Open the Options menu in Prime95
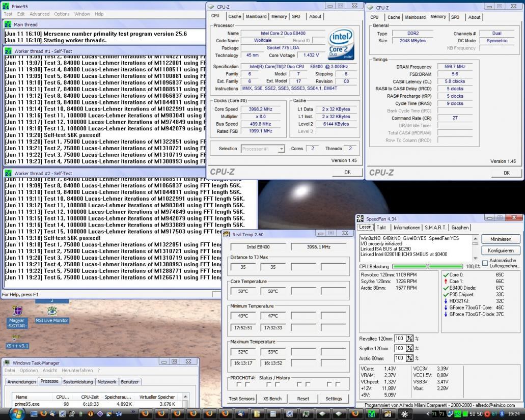 pyautogui.click(x=62, y=14)
